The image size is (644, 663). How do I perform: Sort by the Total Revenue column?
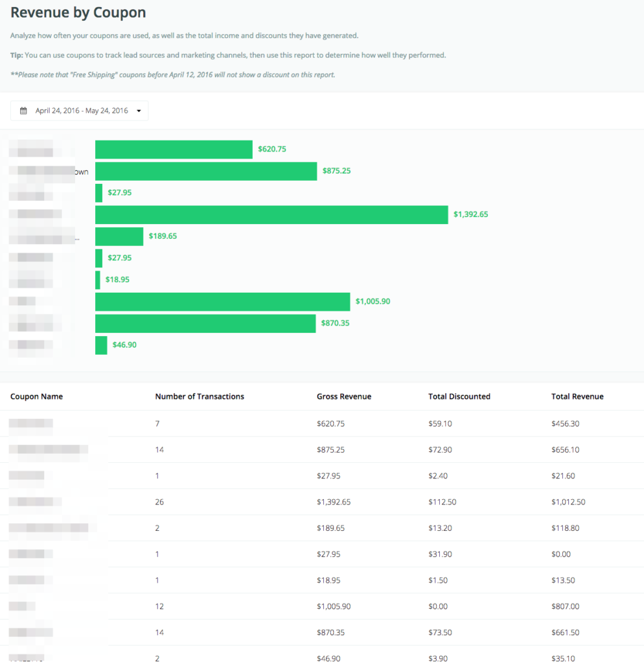(x=575, y=396)
